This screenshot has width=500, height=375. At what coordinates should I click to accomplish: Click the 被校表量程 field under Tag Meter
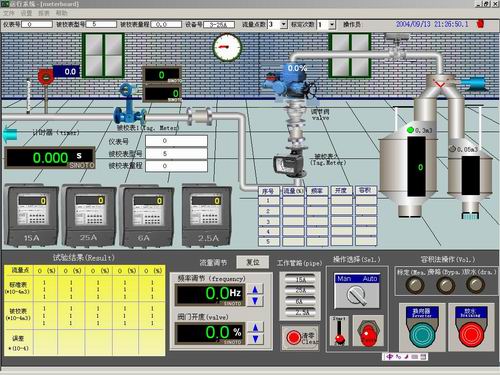click(x=176, y=166)
